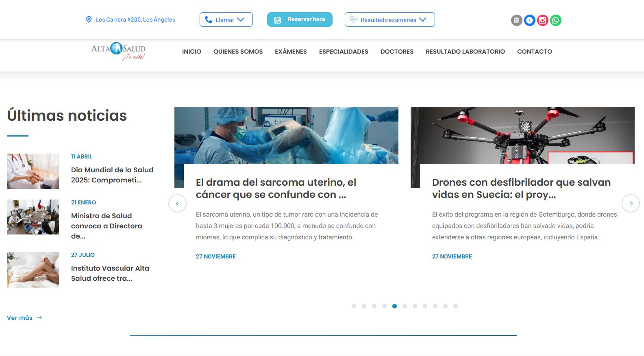This screenshot has height=356, width=644.
Task: Open the Inicio menu item
Action: point(191,52)
